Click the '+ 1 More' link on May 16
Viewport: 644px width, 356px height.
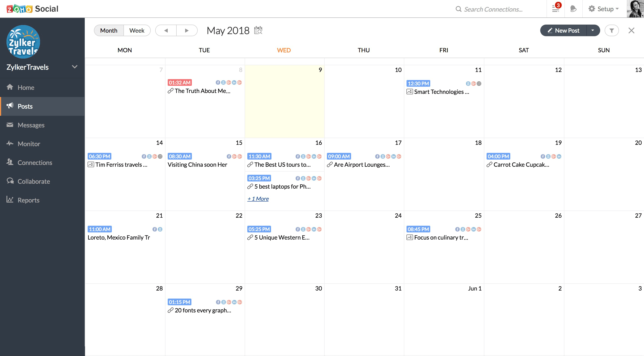[258, 199]
